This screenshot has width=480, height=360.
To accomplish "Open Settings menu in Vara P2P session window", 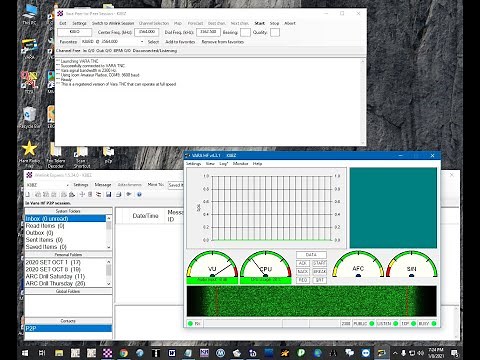I will (x=79, y=23).
